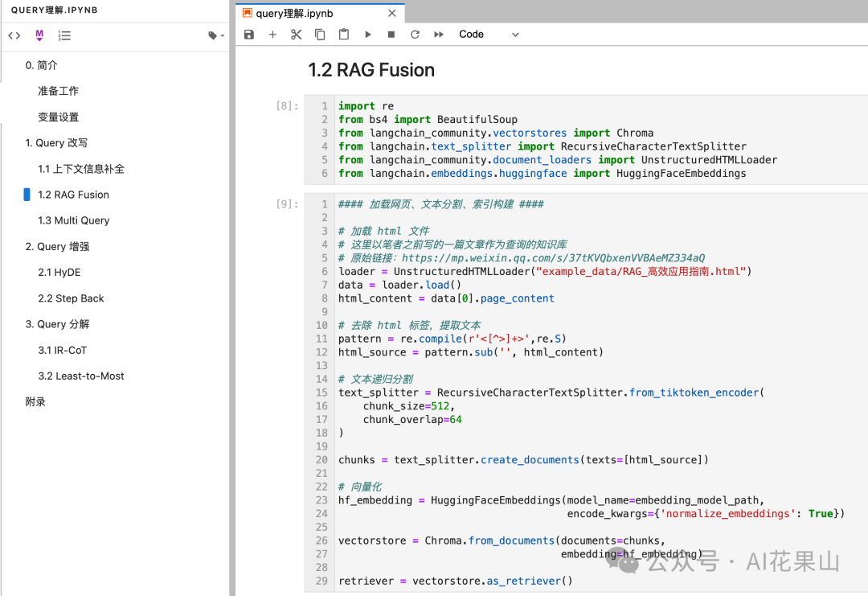Run the selected cell
The height and width of the screenshot is (596, 868).
pyautogui.click(x=367, y=35)
